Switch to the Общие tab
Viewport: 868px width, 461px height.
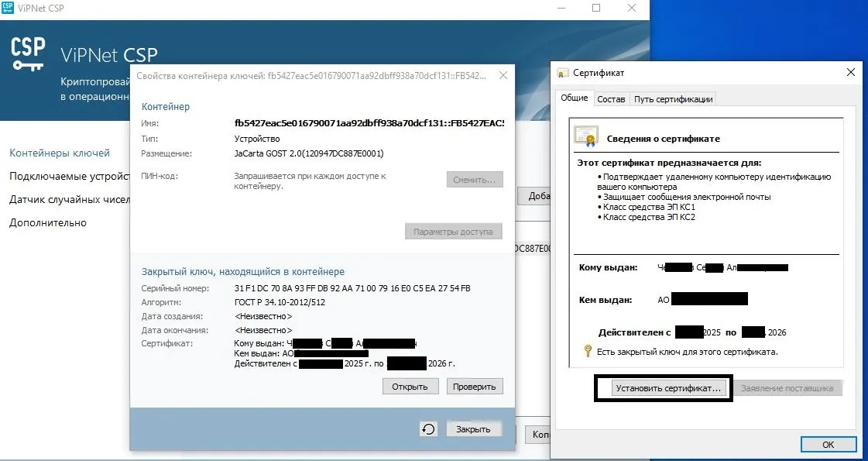tap(574, 98)
